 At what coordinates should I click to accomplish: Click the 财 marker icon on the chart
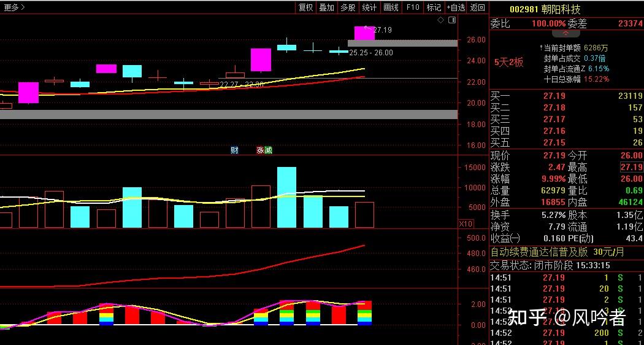click(x=234, y=150)
